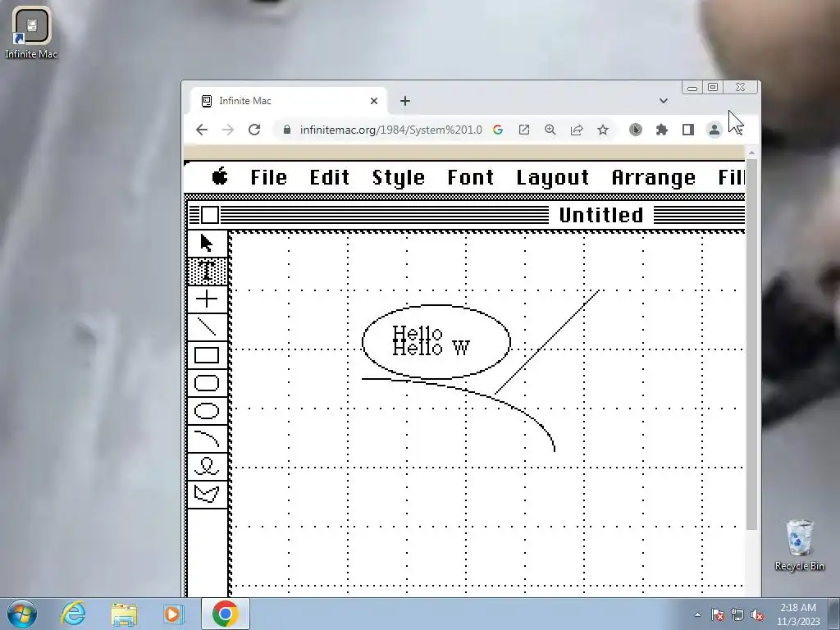Open the Recycle Bin
Screen dimensions: 840x630
tap(799, 545)
